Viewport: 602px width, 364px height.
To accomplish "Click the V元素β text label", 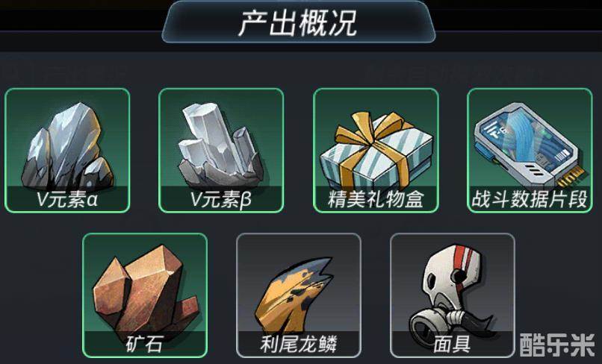I will (x=221, y=200).
